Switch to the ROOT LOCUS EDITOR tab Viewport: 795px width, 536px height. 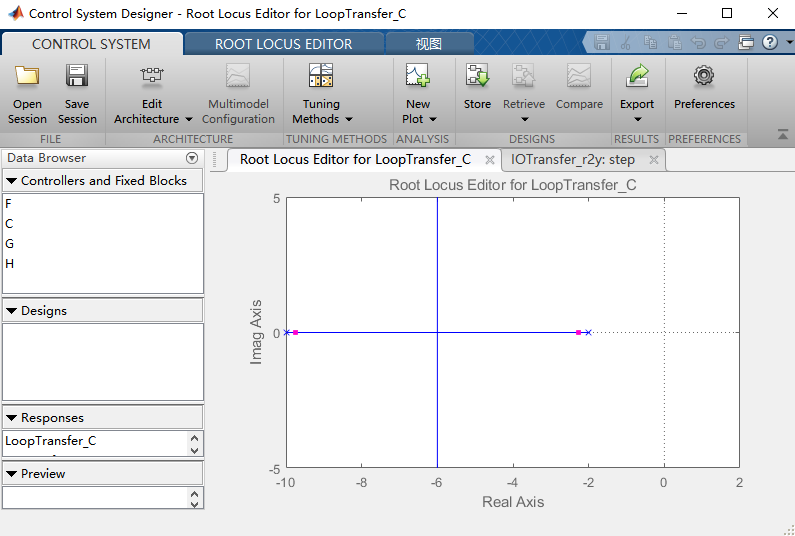283,44
